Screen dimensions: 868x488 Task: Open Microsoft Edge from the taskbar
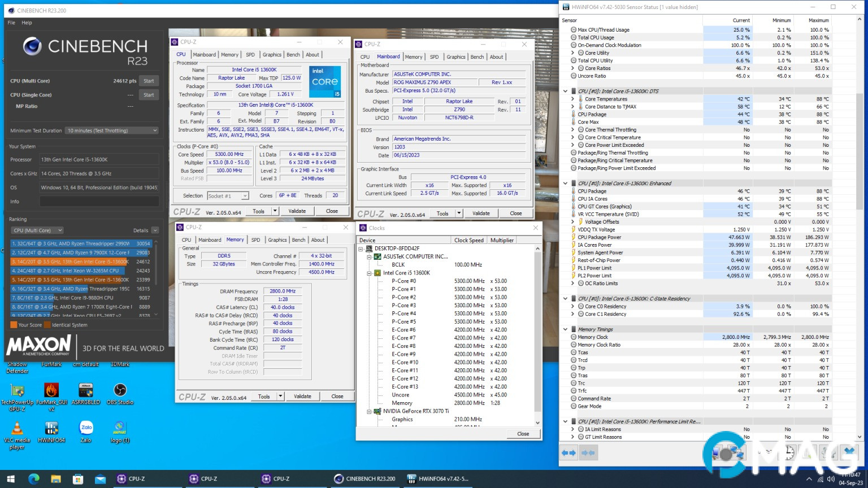[34, 479]
